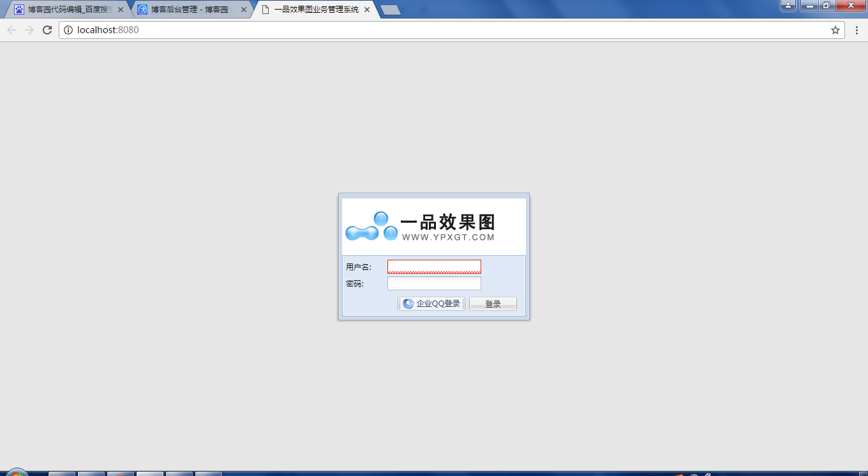Image resolution: width=868 pixels, height=476 pixels.
Task: Open Chrome's three-dot menu
Action: tap(857, 30)
